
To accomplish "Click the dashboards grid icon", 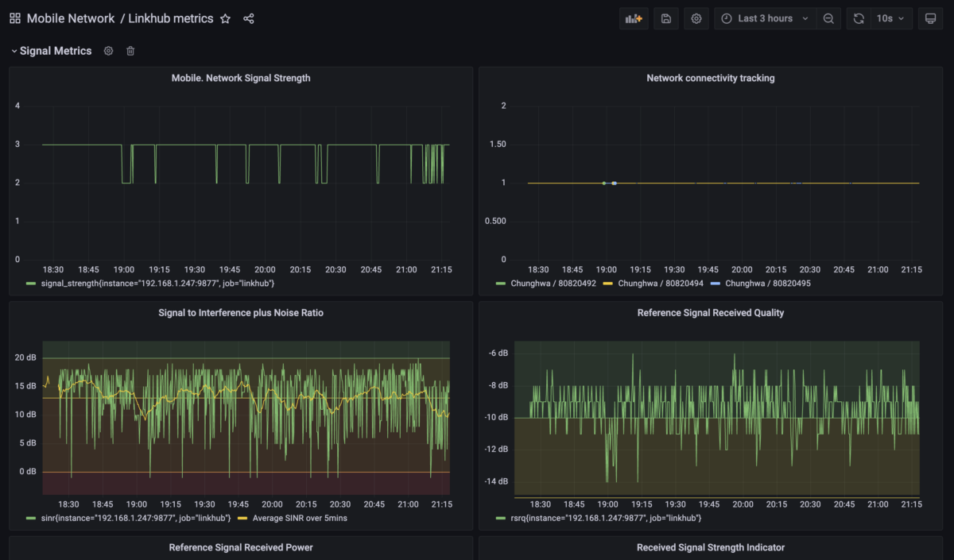I will [x=15, y=18].
